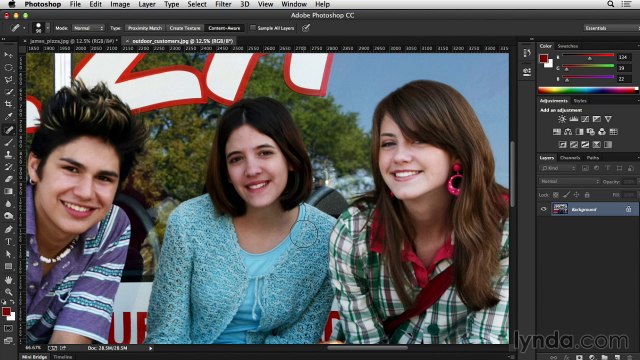Select the Eyedropper tool

click(8, 117)
